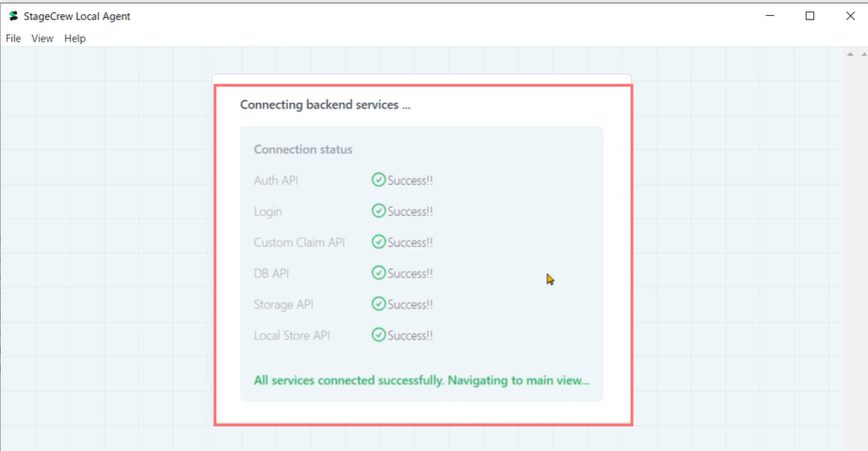868x451 pixels.
Task: Click the Storage API success checkmark icon
Action: pyautogui.click(x=379, y=304)
